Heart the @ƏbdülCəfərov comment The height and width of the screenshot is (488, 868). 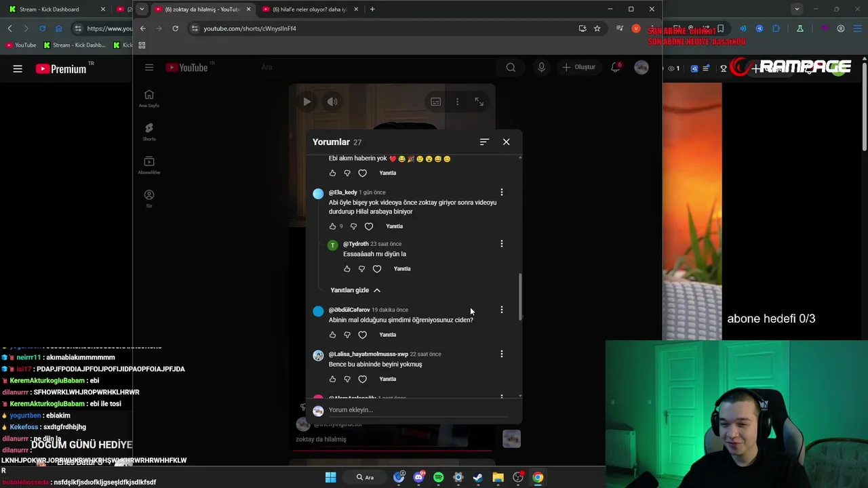pyautogui.click(x=362, y=335)
